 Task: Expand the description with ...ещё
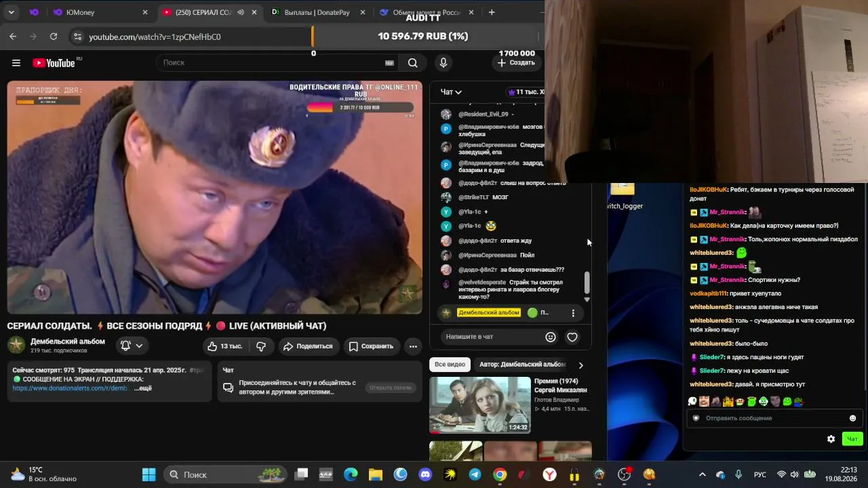(x=142, y=388)
